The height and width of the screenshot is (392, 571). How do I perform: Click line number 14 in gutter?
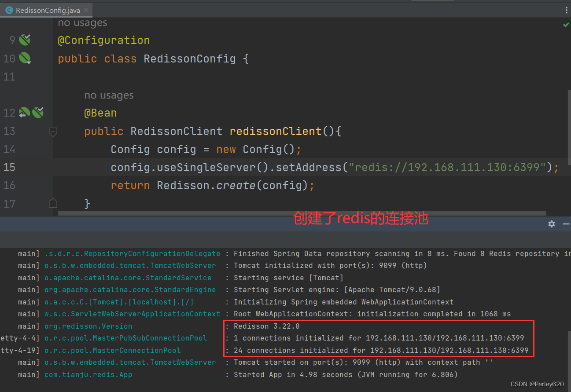pos(9,150)
